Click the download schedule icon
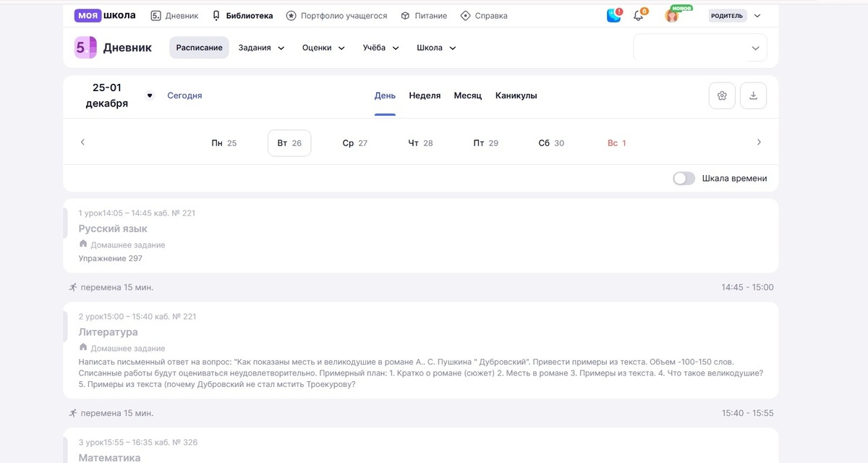 [x=753, y=95]
